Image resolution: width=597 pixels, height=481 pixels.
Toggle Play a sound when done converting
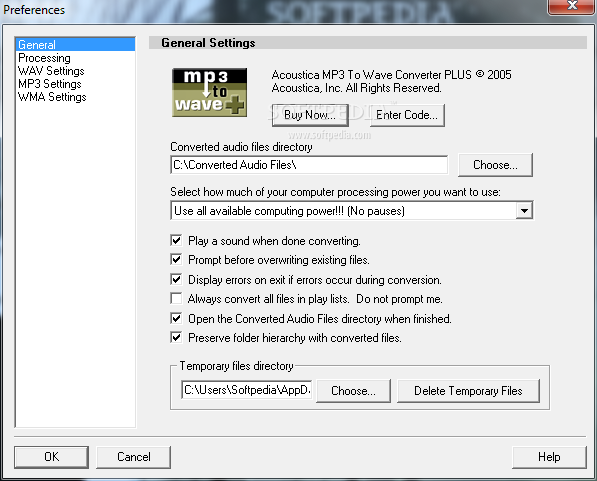176,240
